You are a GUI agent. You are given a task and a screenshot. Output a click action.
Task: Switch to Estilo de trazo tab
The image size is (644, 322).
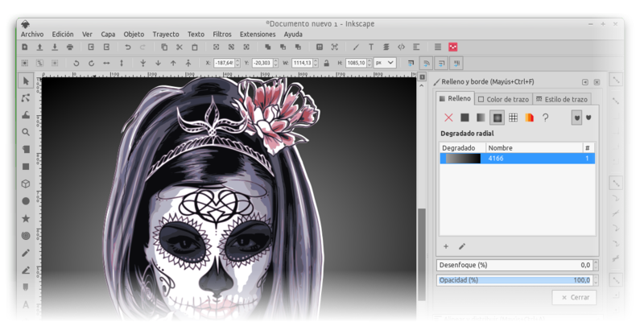coord(561,99)
